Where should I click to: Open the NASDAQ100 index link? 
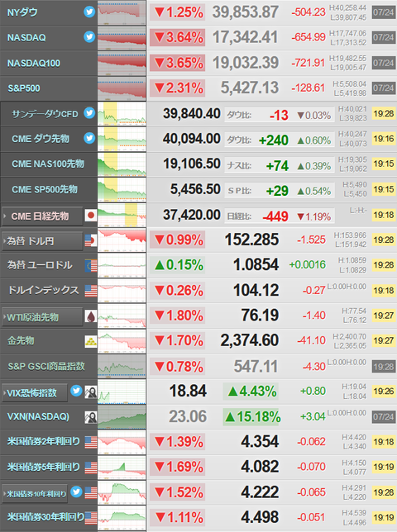34,63
